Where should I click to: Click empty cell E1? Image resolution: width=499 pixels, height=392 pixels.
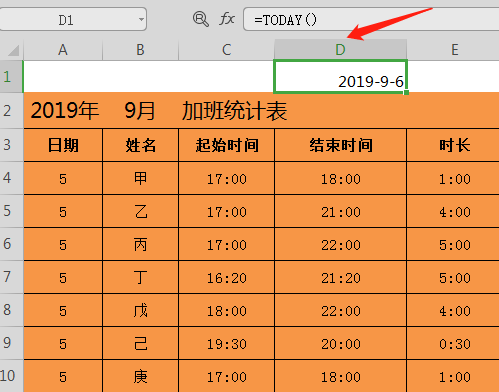point(453,77)
